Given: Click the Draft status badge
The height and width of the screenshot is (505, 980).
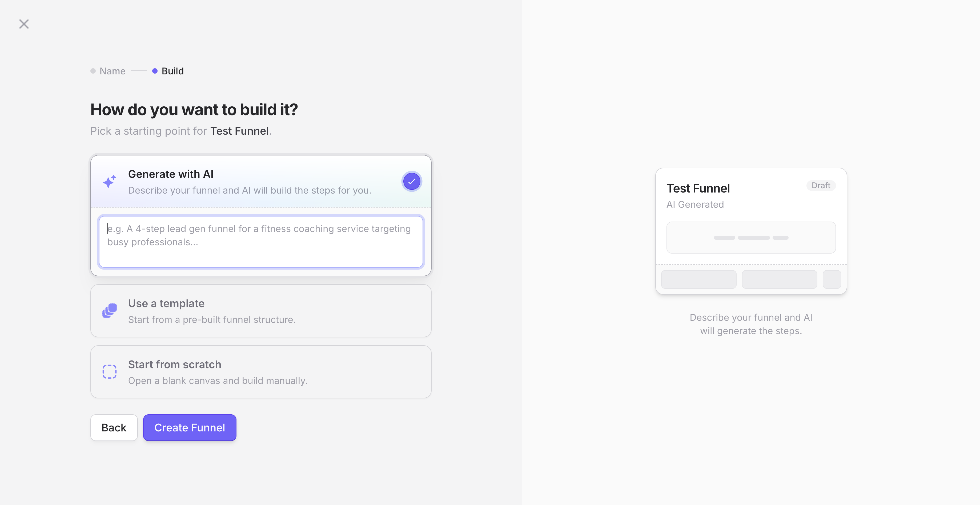Looking at the screenshot, I should click(x=821, y=185).
